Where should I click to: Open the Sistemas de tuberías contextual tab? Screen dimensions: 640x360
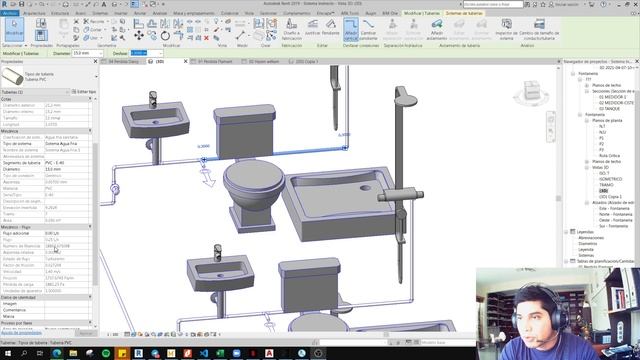point(464,13)
